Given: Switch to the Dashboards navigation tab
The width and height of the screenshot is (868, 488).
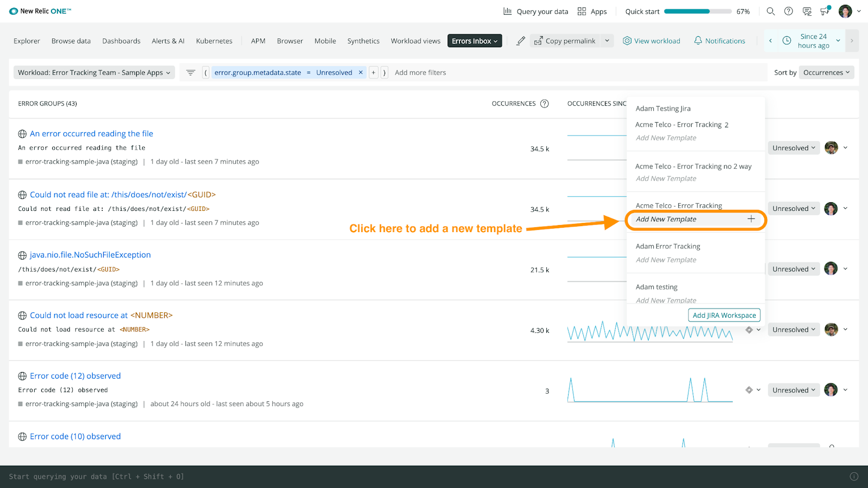Looking at the screenshot, I should (x=121, y=41).
